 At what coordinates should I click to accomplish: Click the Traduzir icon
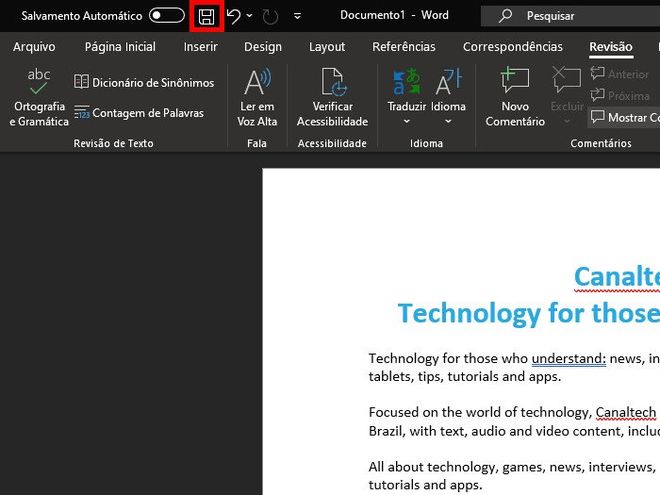pyautogui.click(x=406, y=82)
